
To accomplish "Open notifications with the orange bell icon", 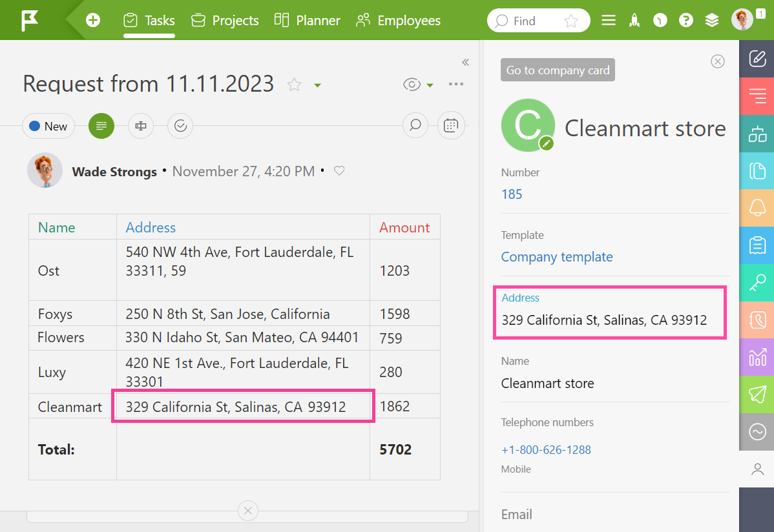I will tap(757, 209).
